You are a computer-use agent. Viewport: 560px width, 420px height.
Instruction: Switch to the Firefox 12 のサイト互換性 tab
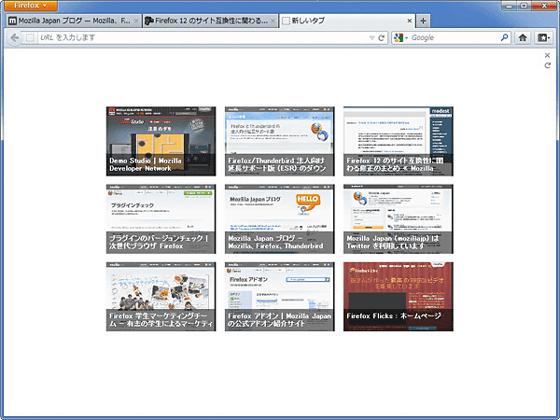pos(210,21)
